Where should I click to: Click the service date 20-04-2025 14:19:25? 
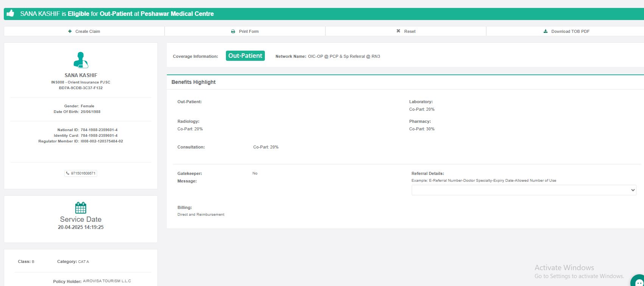[81, 227]
